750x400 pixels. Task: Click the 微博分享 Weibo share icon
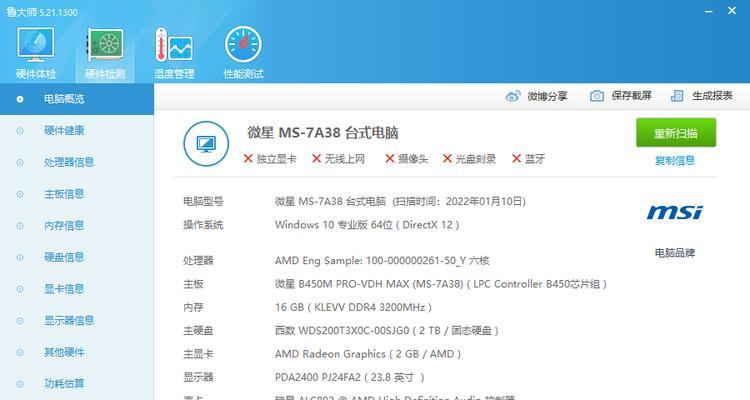click(x=513, y=96)
